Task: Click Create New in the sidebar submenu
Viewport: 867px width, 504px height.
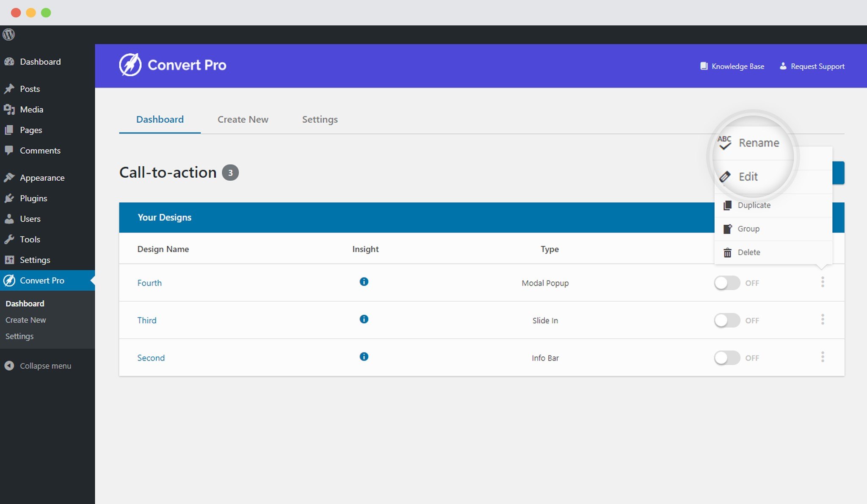Action: (x=25, y=320)
